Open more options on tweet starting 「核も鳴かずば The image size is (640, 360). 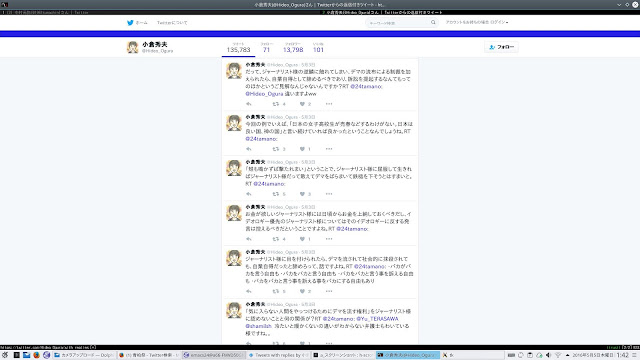coord(329,194)
